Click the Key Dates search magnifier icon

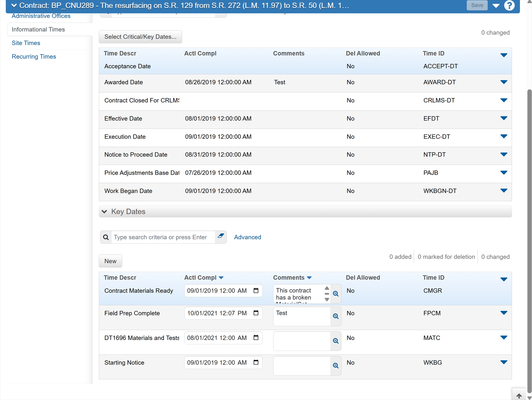point(106,237)
